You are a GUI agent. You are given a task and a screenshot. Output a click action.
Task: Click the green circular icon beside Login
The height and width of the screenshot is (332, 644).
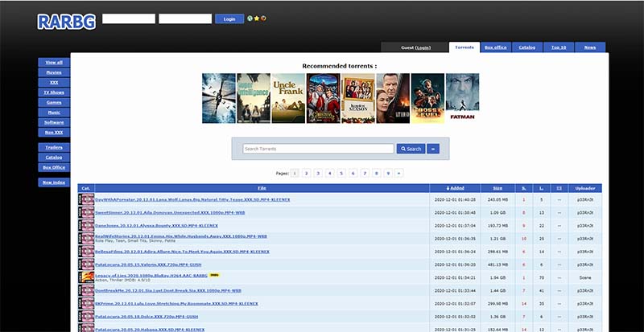250,18
